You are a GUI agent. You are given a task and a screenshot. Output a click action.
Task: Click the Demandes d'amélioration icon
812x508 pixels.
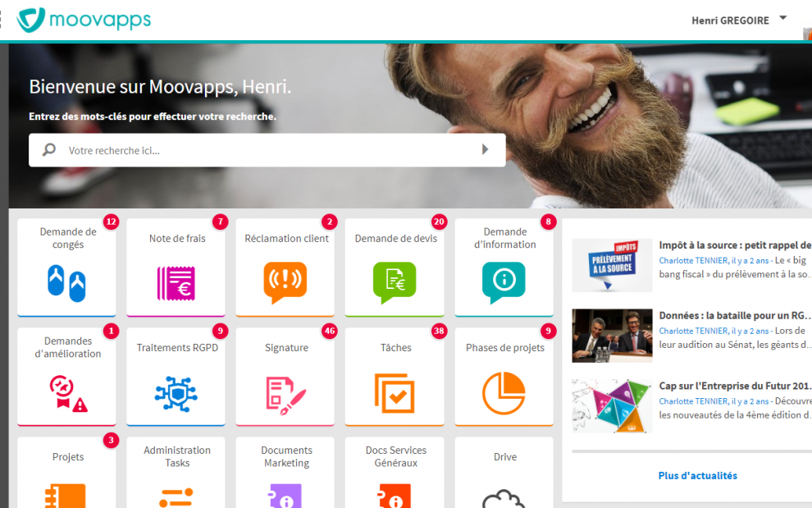coord(66,393)
